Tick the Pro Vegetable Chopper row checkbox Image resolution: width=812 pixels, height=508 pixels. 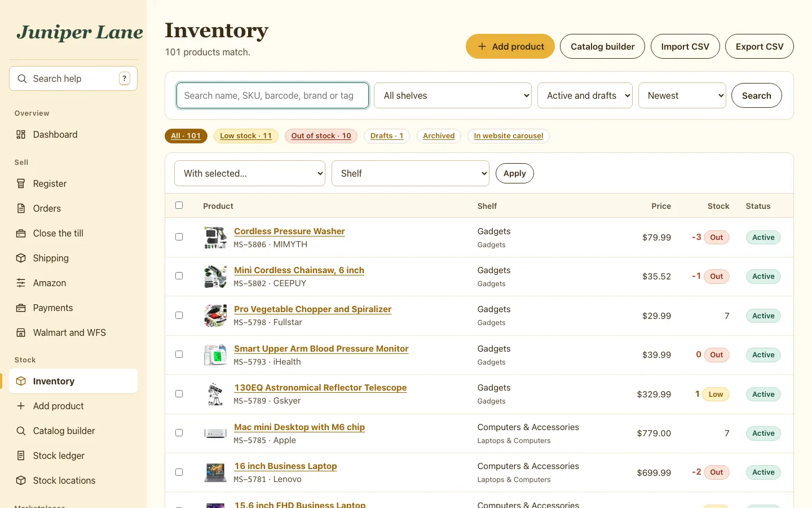[179, 315]
